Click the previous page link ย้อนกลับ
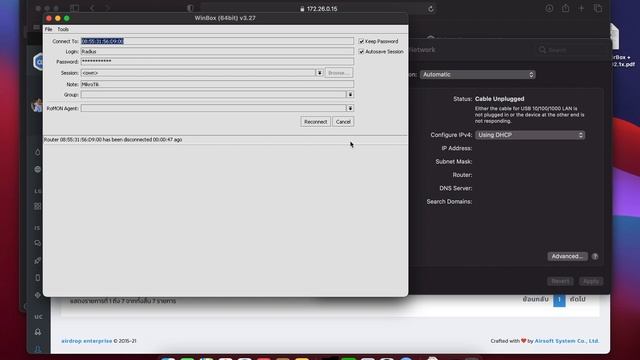 [536, 300]
